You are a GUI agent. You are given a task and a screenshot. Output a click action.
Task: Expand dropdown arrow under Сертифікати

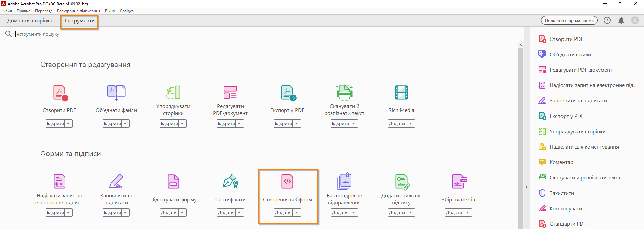[239, 213]
